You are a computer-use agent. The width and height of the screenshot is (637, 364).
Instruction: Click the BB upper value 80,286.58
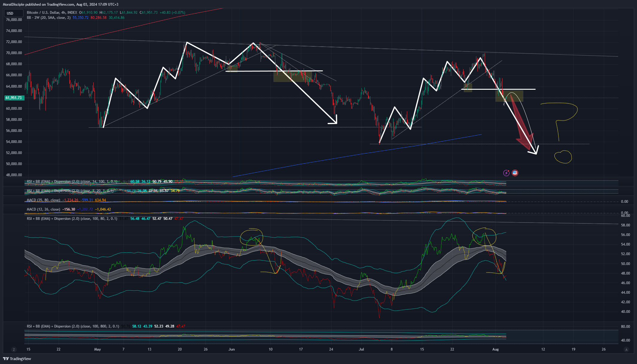tap(98, 18)
